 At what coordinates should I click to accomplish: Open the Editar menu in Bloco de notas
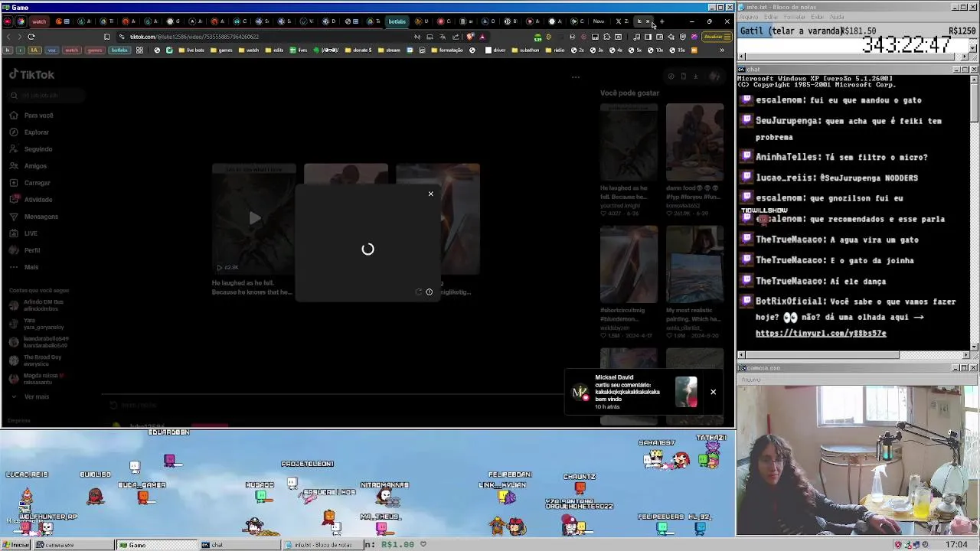[x=769, y=17]
